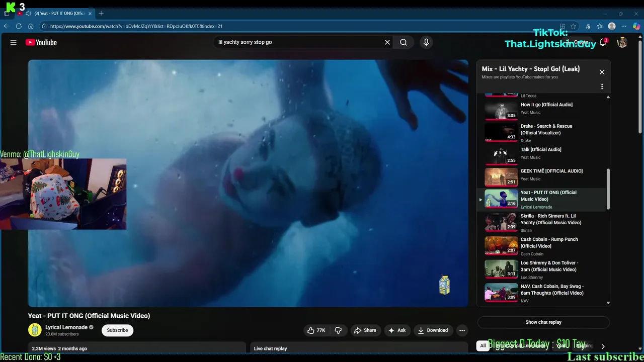Go back with the browser back arrow
Viewport: 644px width, 362px height.
(7, 26)
